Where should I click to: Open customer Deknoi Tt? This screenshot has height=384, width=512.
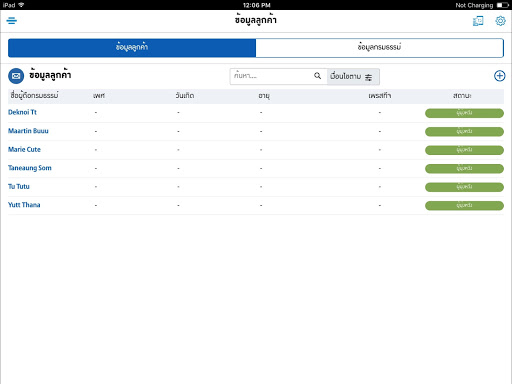coord(22,112)
